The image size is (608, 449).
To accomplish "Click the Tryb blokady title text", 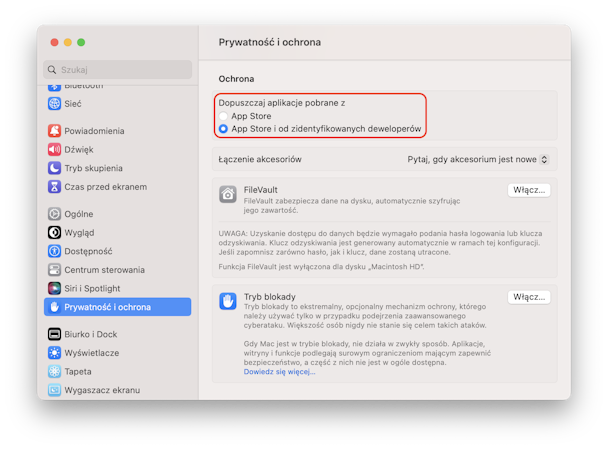I will [269, 297].
